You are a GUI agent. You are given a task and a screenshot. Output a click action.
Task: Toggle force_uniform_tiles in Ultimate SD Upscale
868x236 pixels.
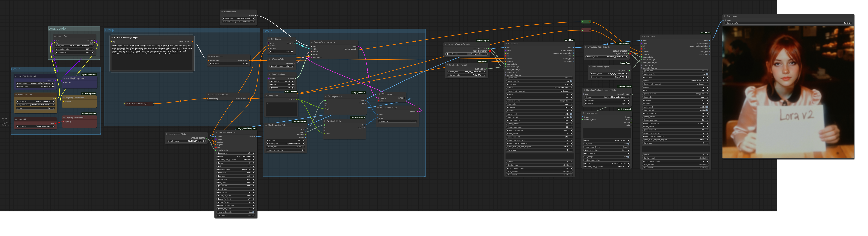[253, 212]
